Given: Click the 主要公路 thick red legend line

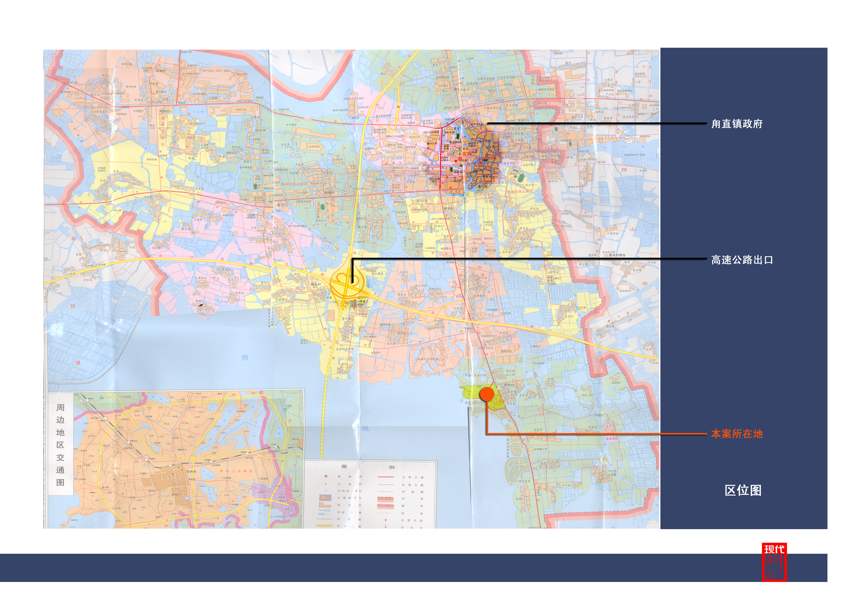Looking at the screenshot, I should 386,477.
